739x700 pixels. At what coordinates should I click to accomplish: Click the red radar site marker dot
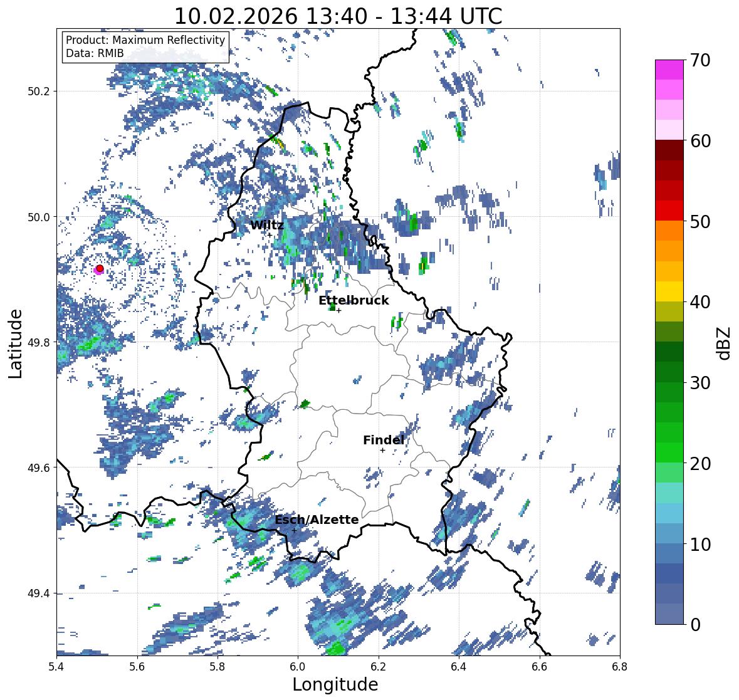click(100, 268)
